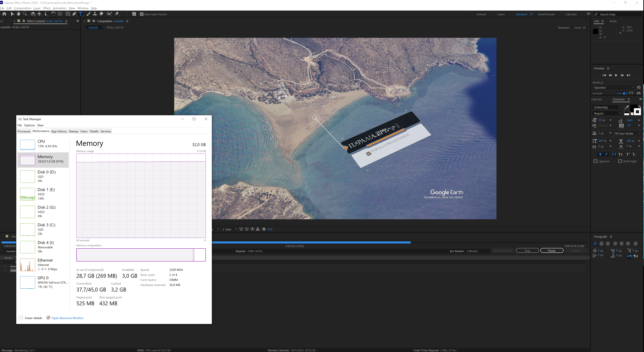The image size is (644, 352).
Task: Select the Puppet Pin tool
Action: click(117, 14)
